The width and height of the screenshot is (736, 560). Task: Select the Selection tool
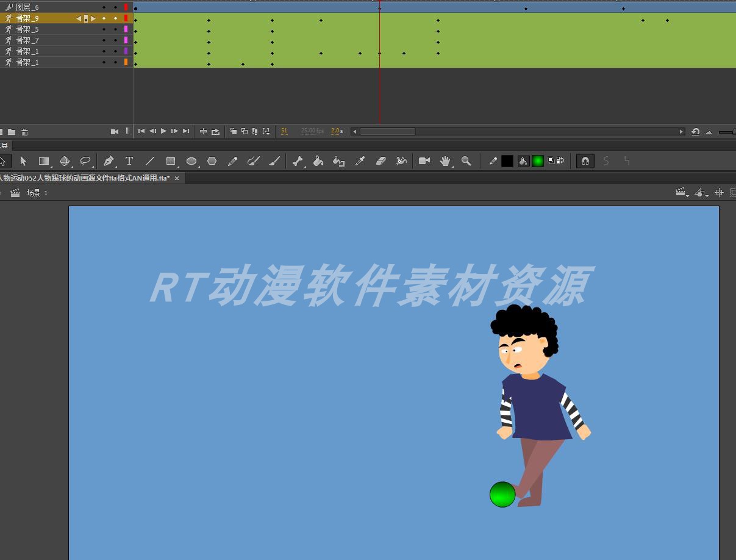(x=24, y=161)
